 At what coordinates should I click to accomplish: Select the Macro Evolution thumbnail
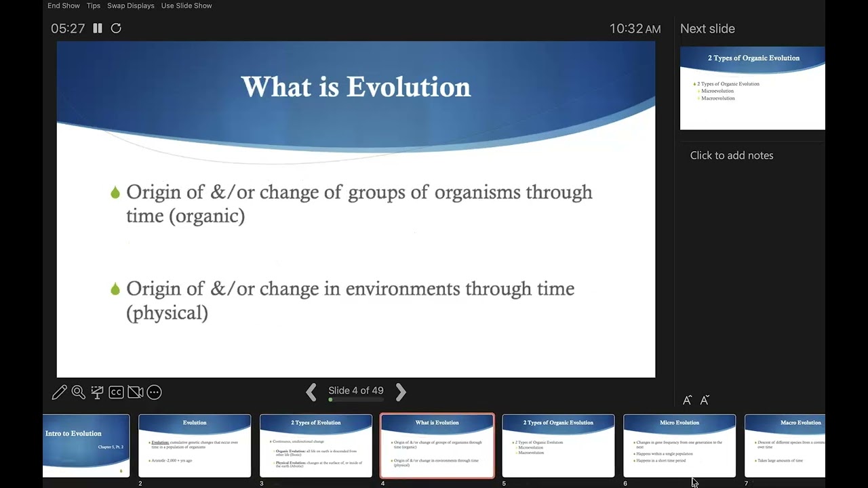pyautogui.click(x=785, y=446)
